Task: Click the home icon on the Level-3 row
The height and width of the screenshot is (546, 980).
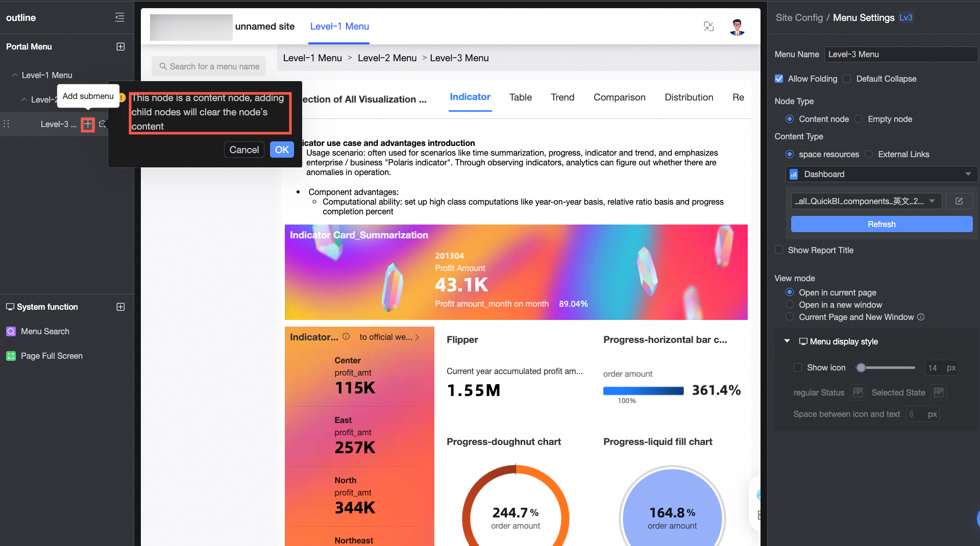Action: (103, 124)
